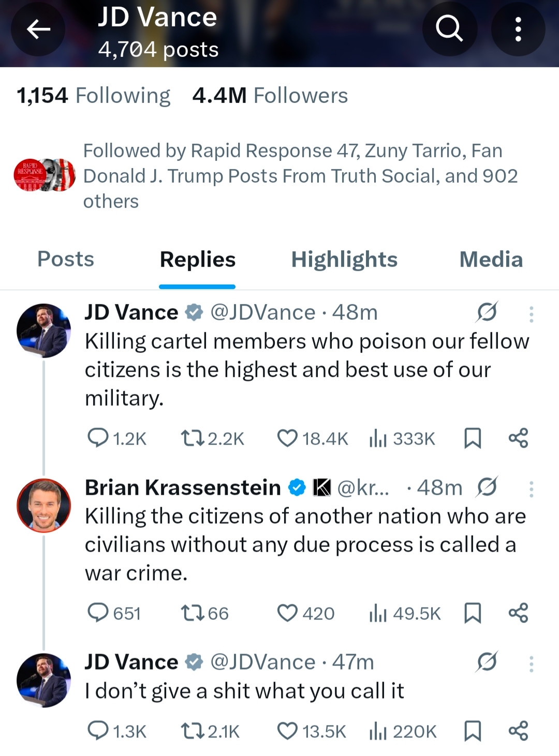
Task: Open Brian Krassenstein's profile picture
Action: [x=44, y=506]
